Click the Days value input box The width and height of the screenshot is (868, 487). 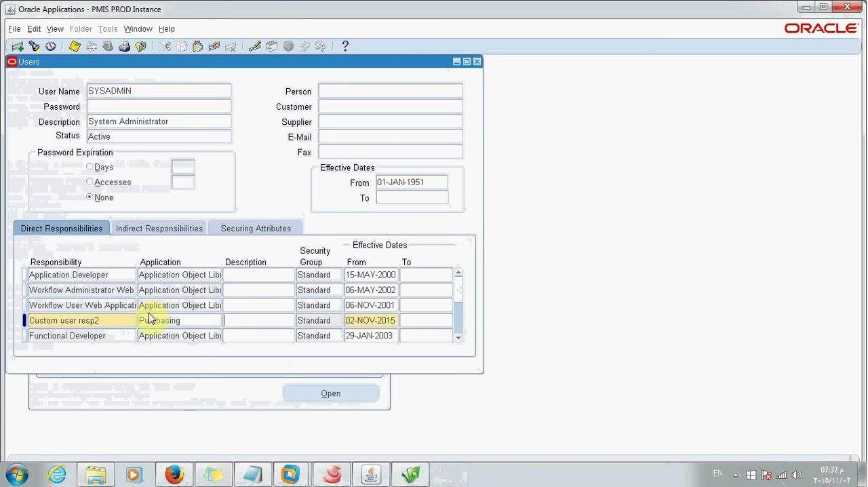pos(183,167)
